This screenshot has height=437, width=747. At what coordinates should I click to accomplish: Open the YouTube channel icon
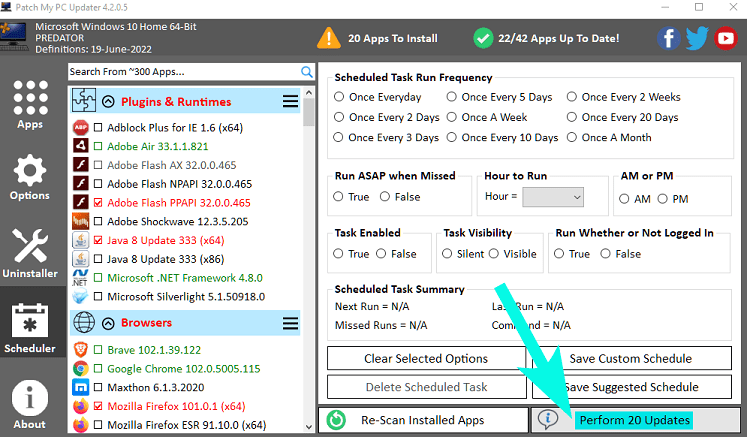[726, 38]
